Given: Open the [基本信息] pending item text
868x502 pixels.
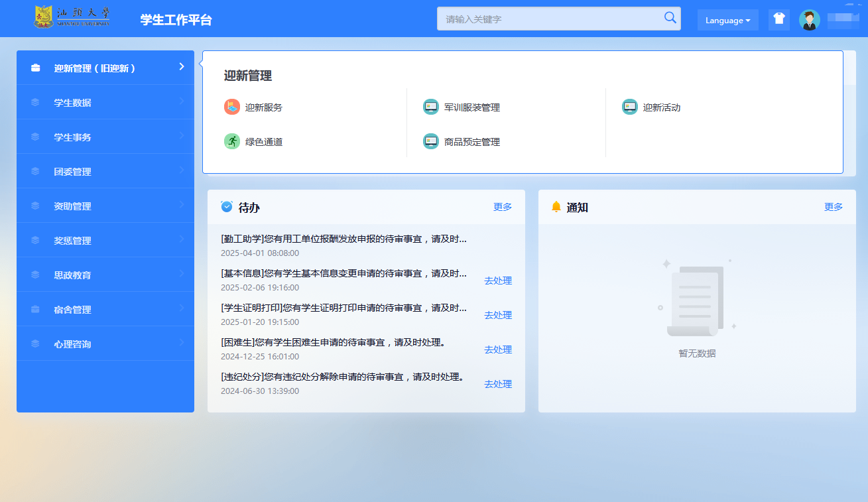Looking at the screenshot, I should pyautogui.click(x=343, y=273).
